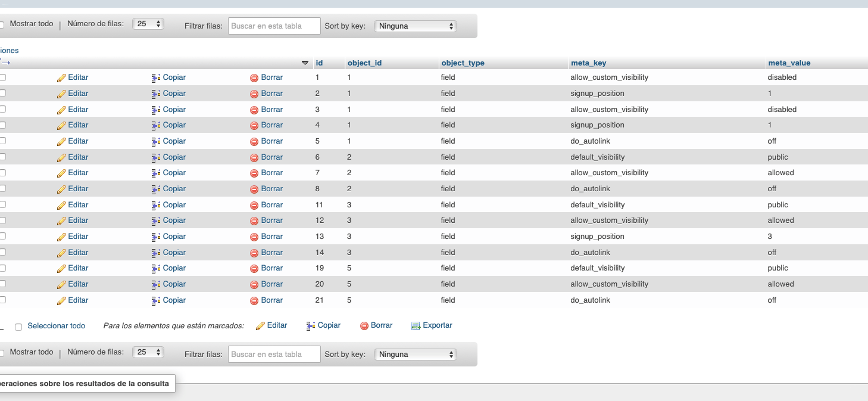The height and width of the screenshot is (401, 868).
Task: Tick the row checkbox for id 5
Action: 2,141
